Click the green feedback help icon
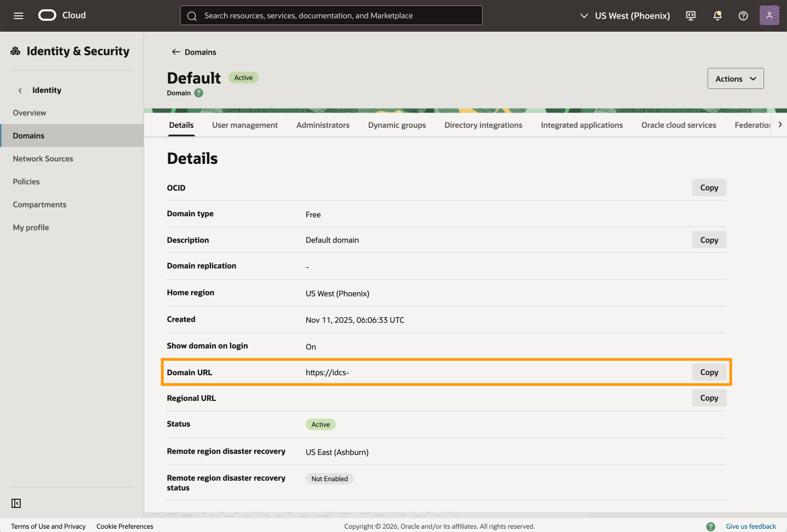 click(x=710, y=527)
